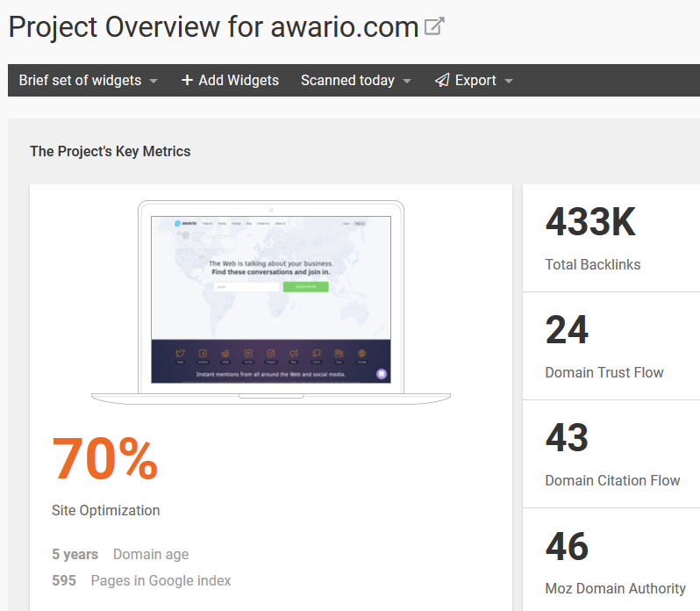Viewport: 700px width, 611px height.
Task: Select the 70% Site Optimization score
Action: click(x=105, y=459)
